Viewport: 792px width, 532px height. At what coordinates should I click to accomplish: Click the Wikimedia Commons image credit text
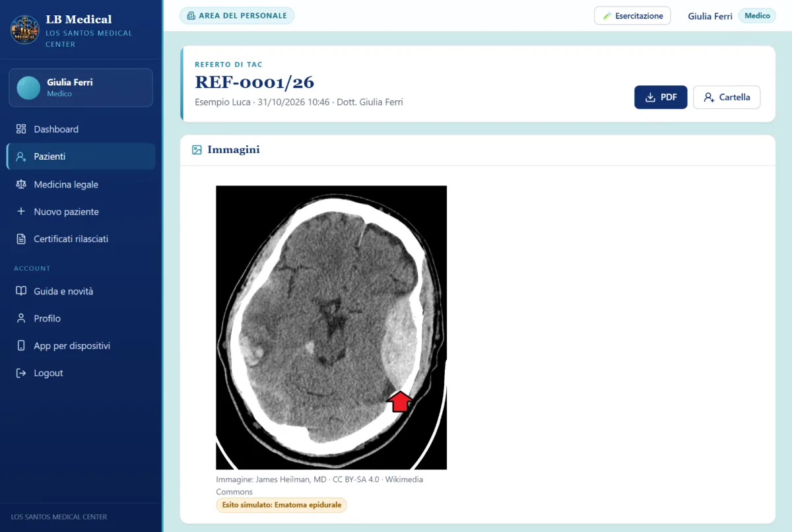(x=319, y=485)
